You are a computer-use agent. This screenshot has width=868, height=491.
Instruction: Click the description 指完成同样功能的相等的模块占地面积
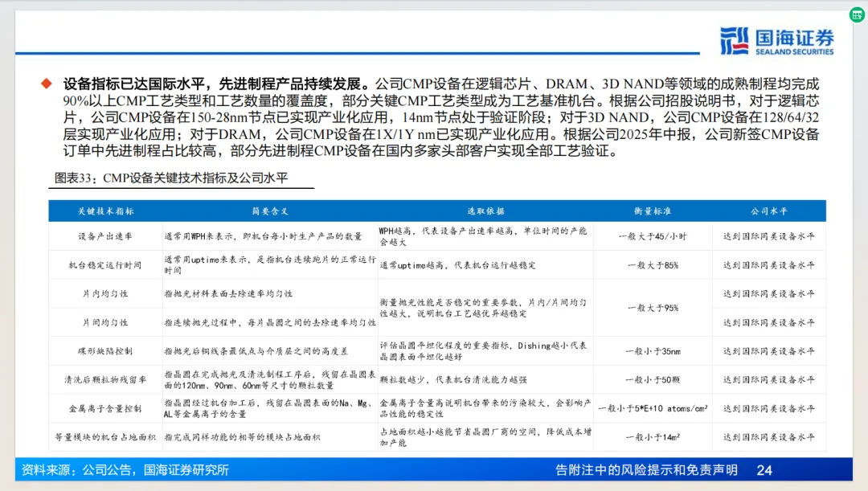pyautogui.click(x=242, y=437)
